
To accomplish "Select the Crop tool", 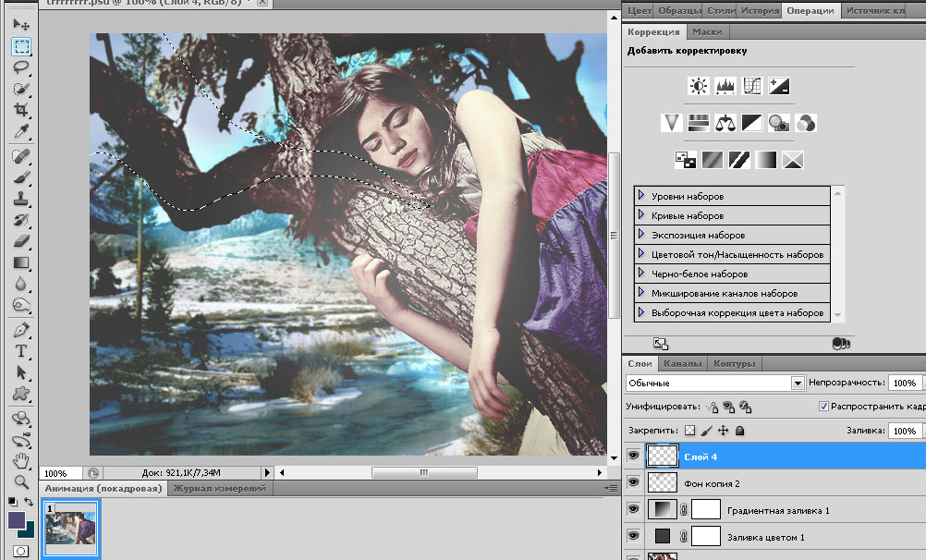I will tap(20, 110).
